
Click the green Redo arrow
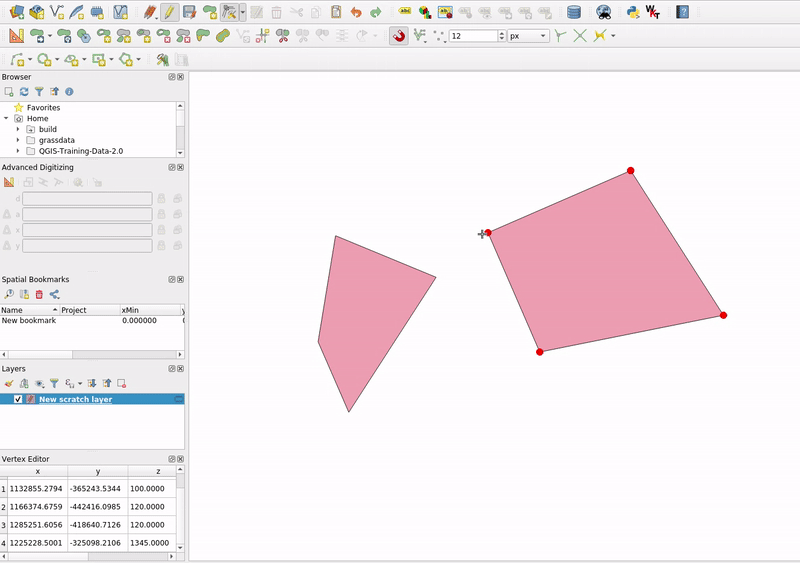[376, 11]
